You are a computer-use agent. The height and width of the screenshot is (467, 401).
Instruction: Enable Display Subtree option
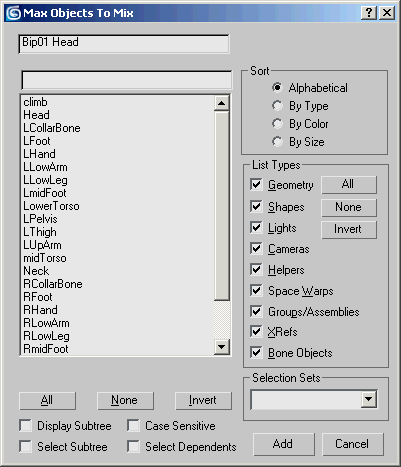(x=26, y=426)
